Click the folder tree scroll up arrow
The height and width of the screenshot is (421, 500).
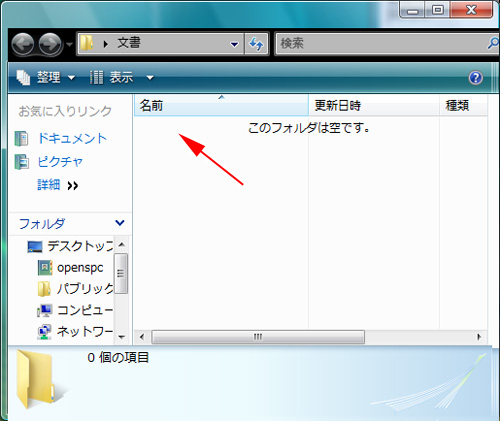point(121,245)
